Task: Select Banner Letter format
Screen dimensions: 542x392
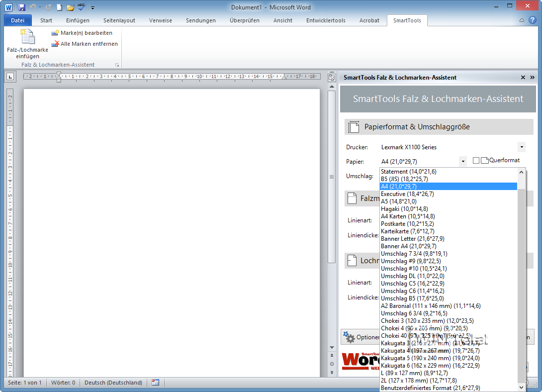Action: (x=449, y=238)
